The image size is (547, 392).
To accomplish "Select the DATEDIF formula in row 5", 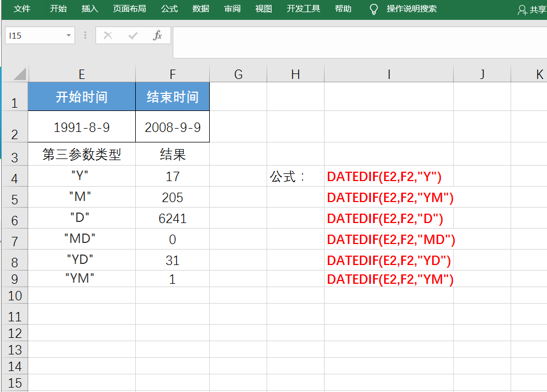I will pos(389,197).
